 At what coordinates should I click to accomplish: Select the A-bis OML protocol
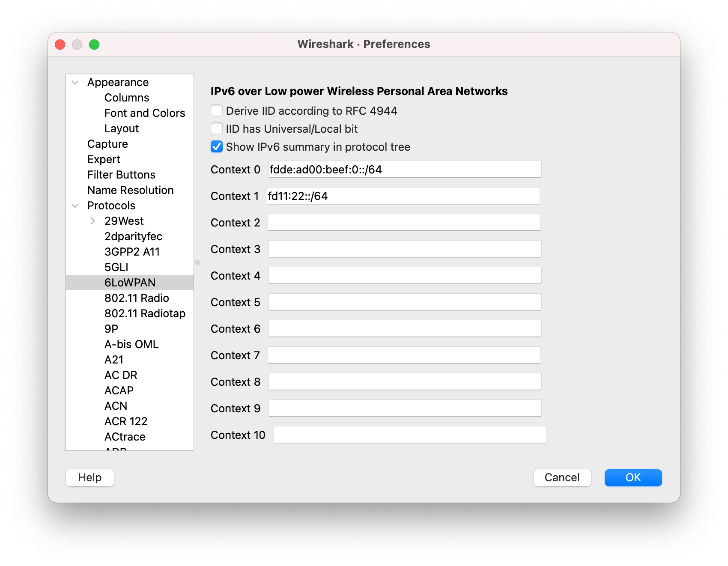click(x=131, y=344)
